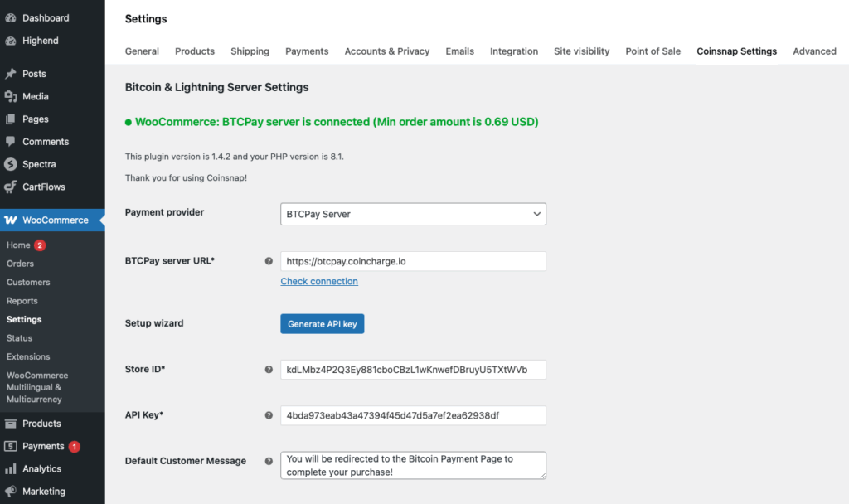The image size is (849, 504).
Task: Click the help icon next to Store ID
Action: tap(269, 369)
